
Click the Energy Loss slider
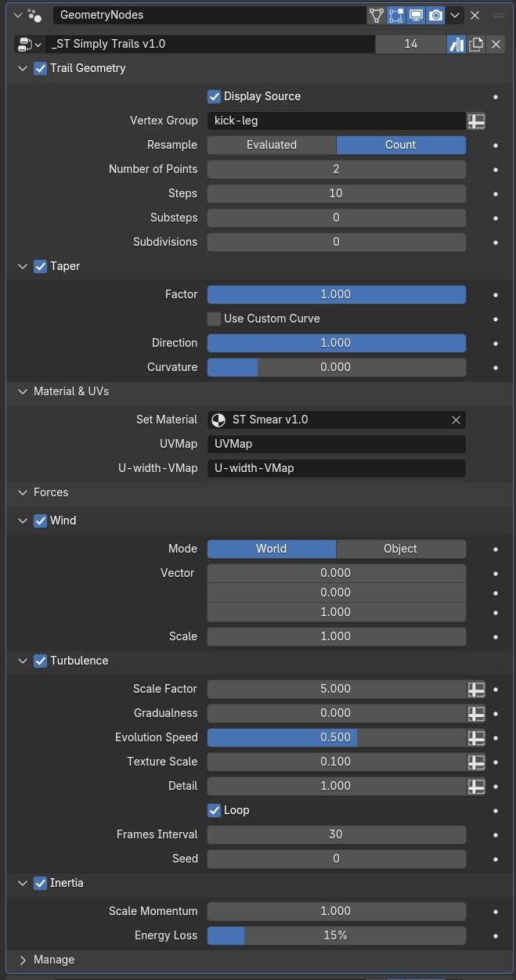click(337, 935)
